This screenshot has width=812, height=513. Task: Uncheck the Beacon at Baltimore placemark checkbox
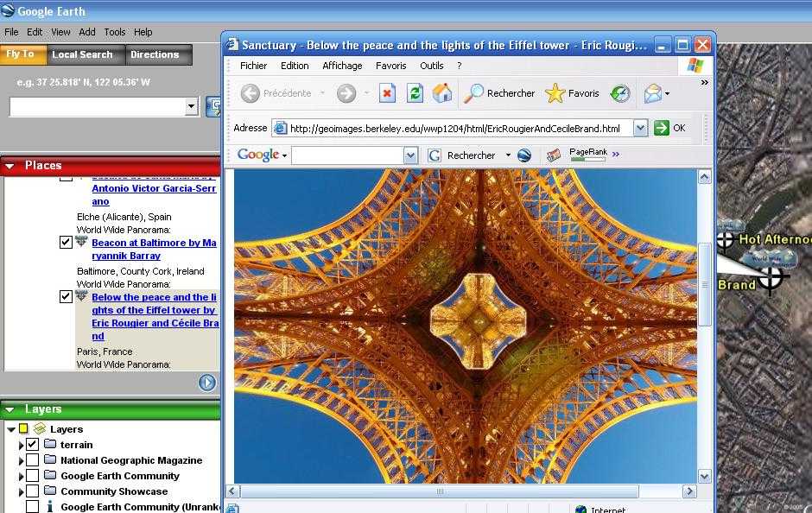coord(66,243)
